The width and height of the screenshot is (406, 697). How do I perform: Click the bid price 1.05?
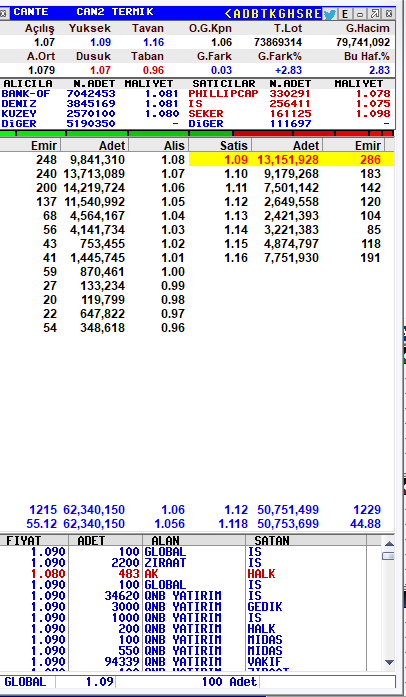click(173, 202)
